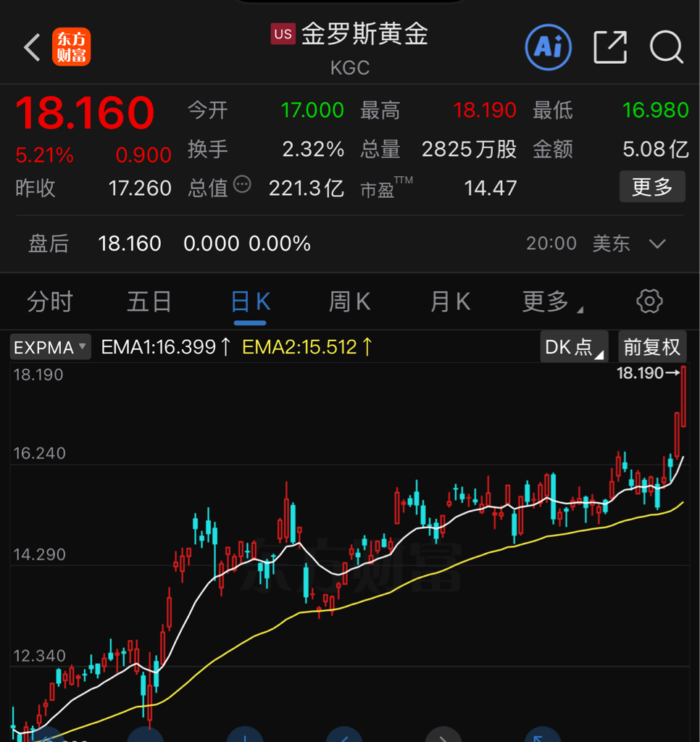This screenshot has width=700, height=742.
Task: Tap the 金罗斯黄金 stock title
Action: [365, 34]
